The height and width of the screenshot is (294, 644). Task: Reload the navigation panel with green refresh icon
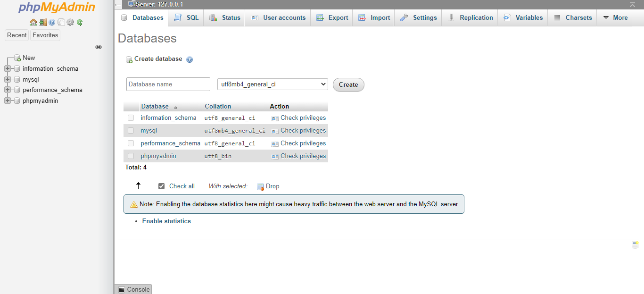[80, 22]
